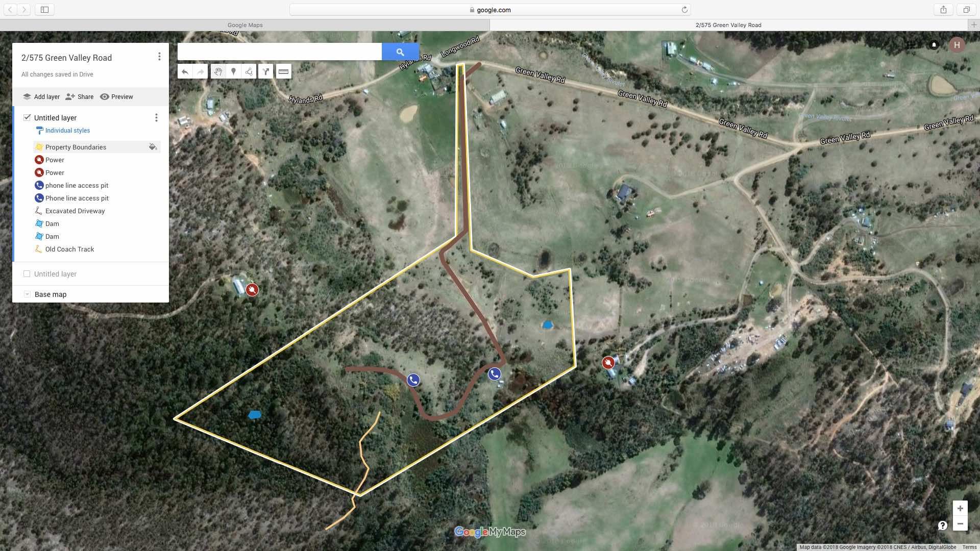Expand the Base map options arrow
The image size is (980, 551).
point(27,294)
